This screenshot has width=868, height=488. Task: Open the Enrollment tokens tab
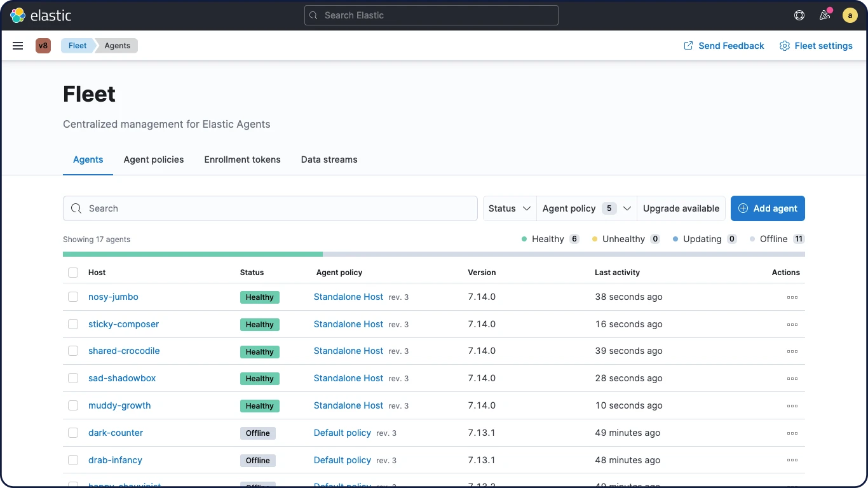pos(242,159)
